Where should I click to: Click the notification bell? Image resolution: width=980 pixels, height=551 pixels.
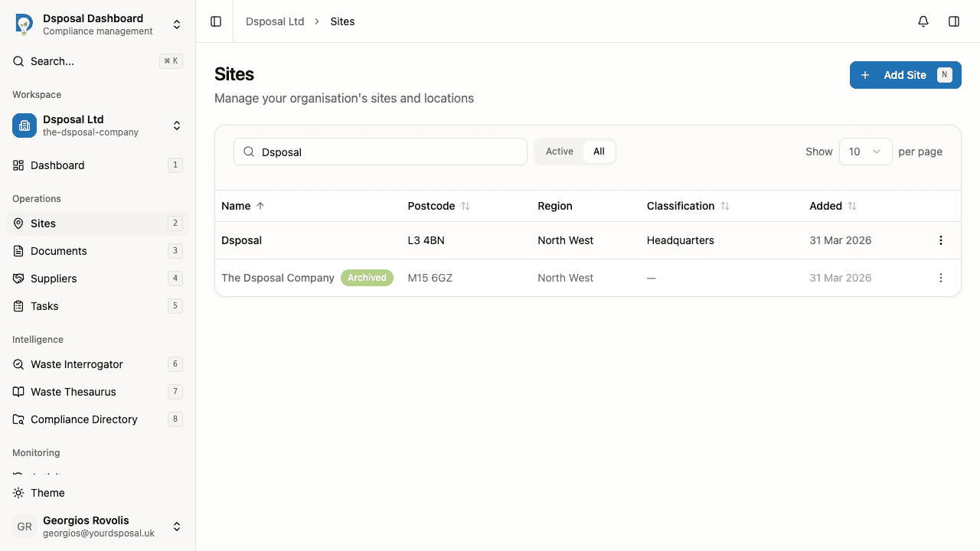coord(923,21)
